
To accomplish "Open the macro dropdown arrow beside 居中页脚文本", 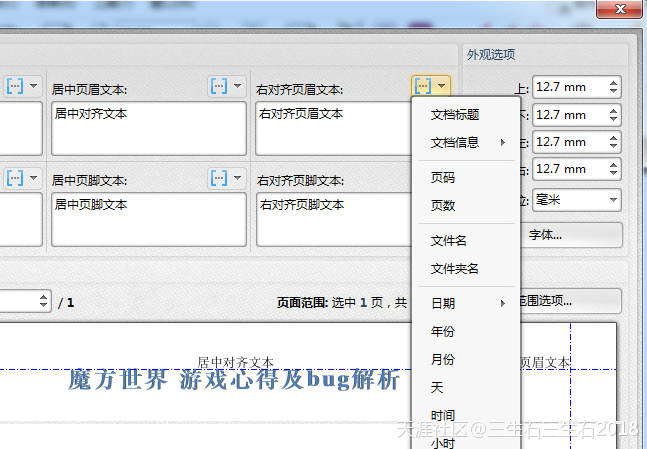I will coord(237,178).
